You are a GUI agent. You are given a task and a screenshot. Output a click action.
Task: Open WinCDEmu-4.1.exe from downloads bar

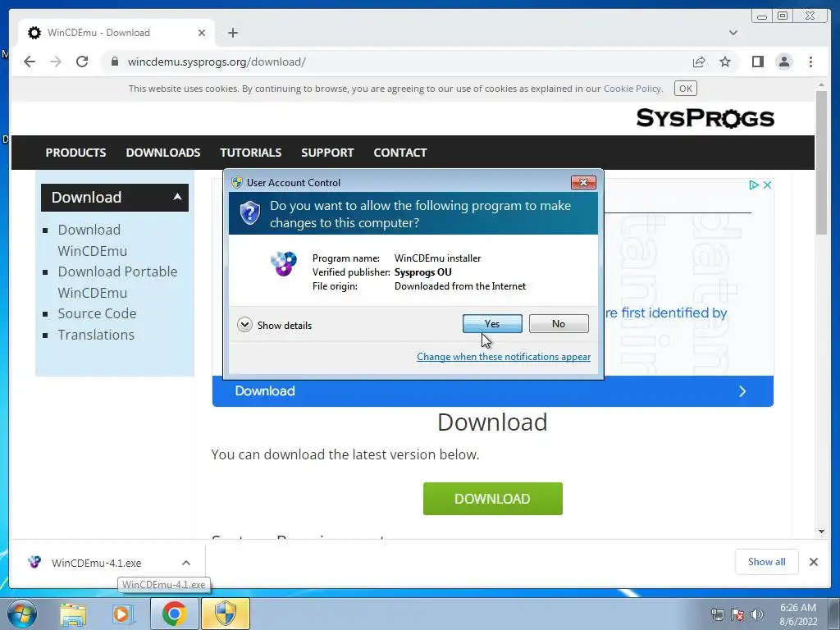click(97, 563)
